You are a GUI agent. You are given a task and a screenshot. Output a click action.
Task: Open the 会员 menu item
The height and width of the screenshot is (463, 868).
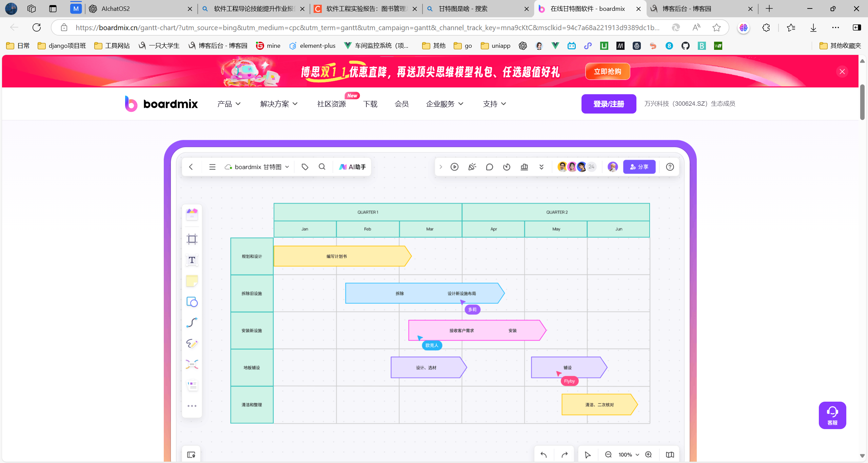402,104
